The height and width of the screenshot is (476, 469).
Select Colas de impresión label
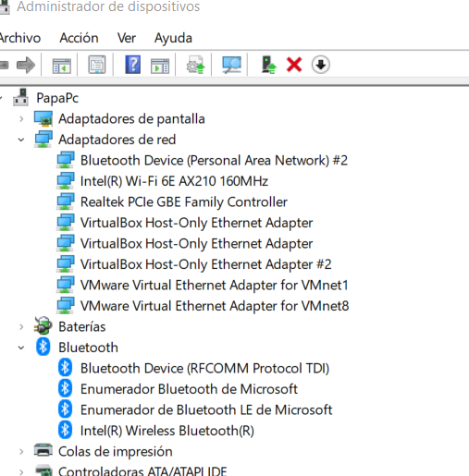pyautogui.click(x=116, y=452)
